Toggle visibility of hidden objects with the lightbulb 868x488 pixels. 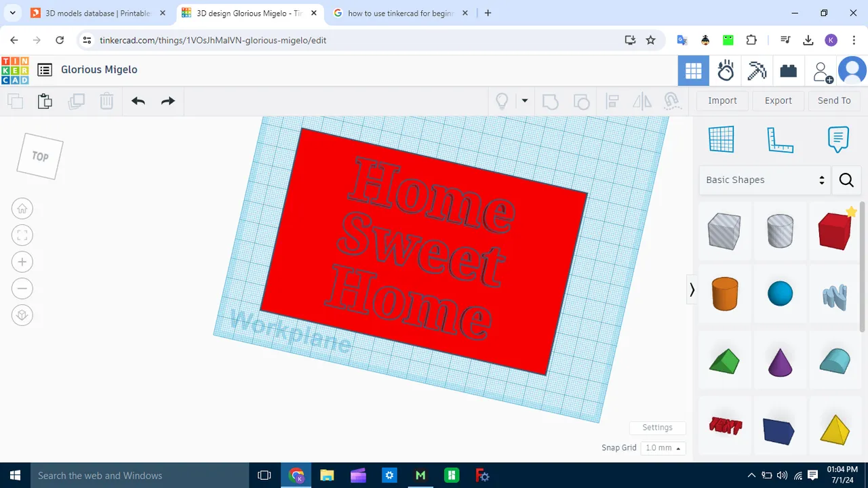(501, 100)
